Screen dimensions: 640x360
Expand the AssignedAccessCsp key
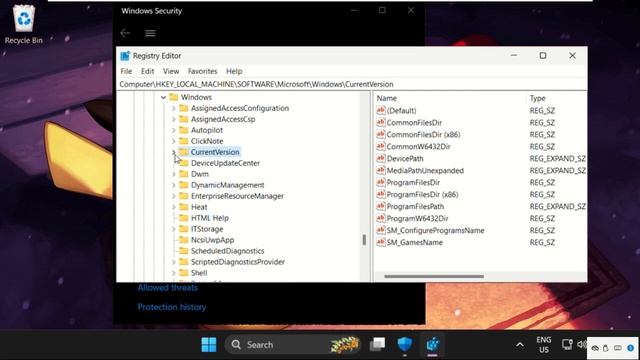[173, 119]
